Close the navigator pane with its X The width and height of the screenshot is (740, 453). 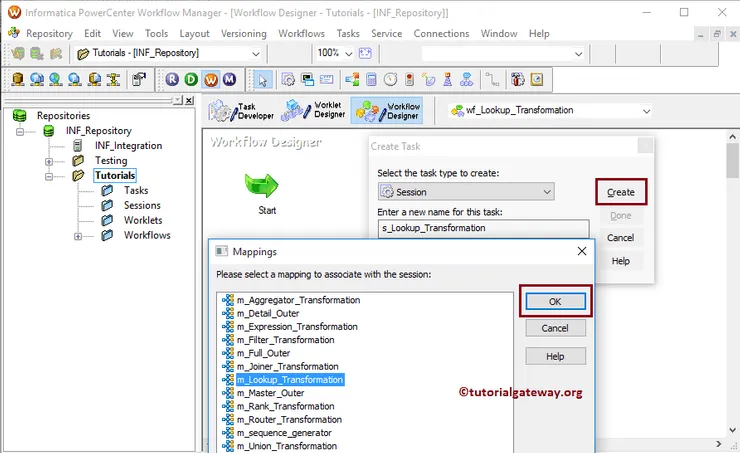[x=189, y=100]
